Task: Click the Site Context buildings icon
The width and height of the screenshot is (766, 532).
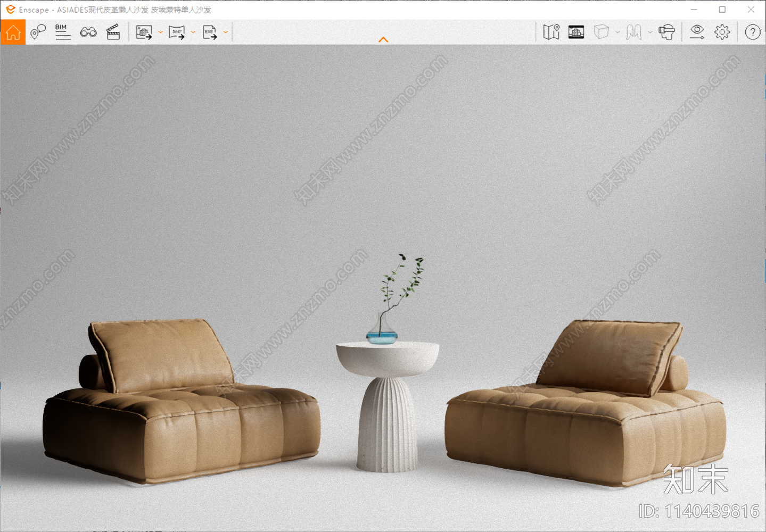Action: (633, 32)
